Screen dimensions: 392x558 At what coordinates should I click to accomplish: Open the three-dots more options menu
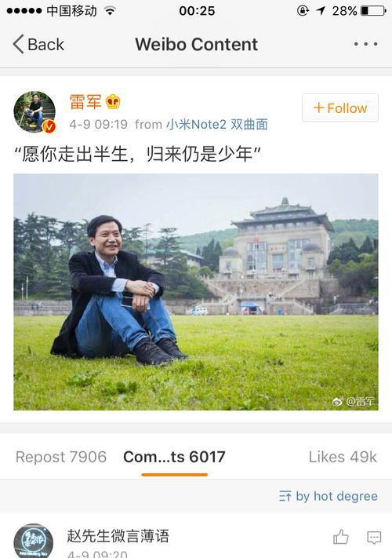365,44
